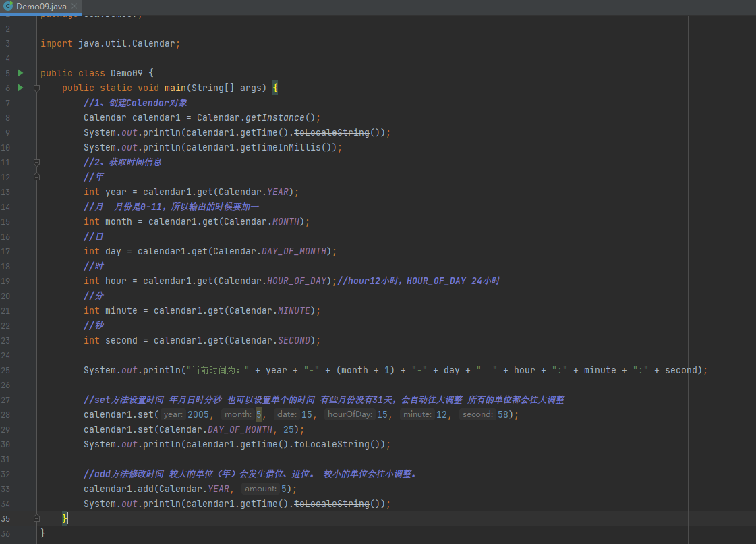Image resolution: width=756 pixels, height=544 pixels.
Task: Click getTimeInMillis on line 10
Action: tap(280, 147)
